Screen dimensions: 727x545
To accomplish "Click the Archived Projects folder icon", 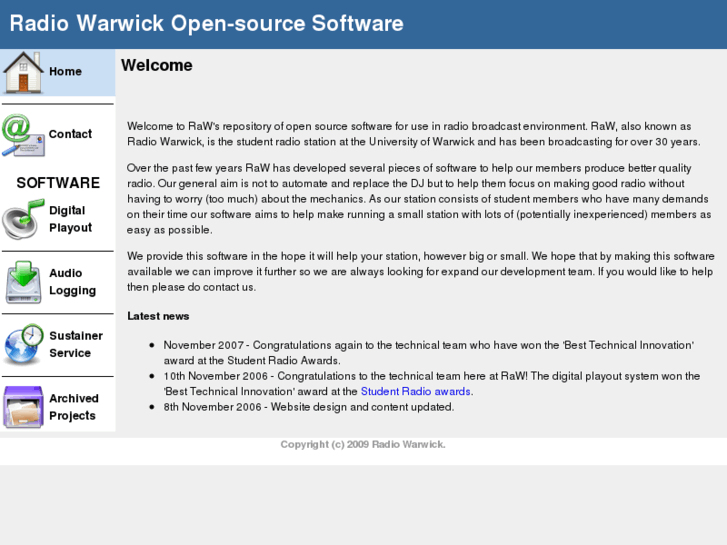I will pos(23,407).
